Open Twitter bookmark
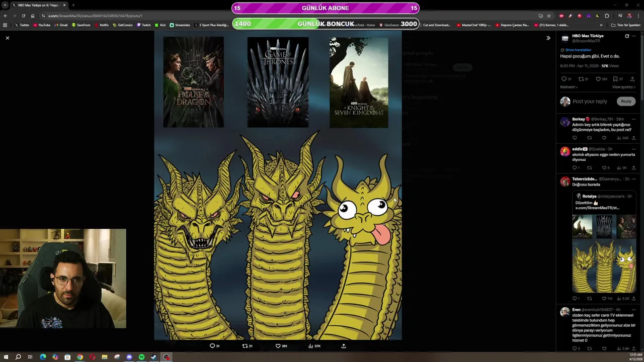The height and width of the screenshot is (362, 644). [22, 25]
